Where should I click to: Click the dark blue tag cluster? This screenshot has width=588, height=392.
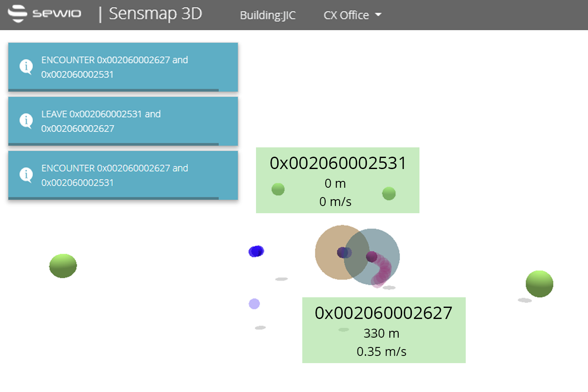(x=256, y=251)
